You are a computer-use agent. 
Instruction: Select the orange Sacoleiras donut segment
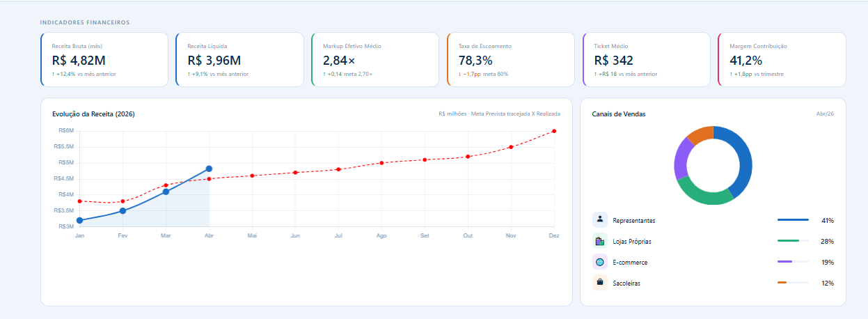[x=700, y=134]
